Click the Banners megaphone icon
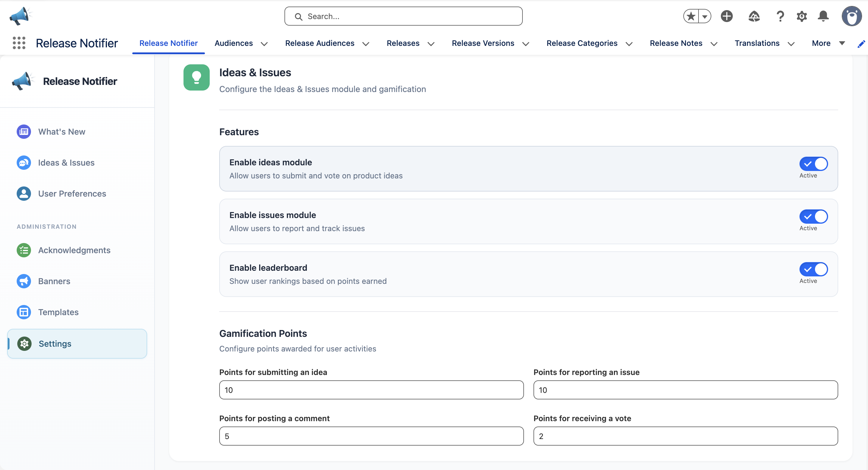This screenshot has height=470, width=868. point(24,281)
